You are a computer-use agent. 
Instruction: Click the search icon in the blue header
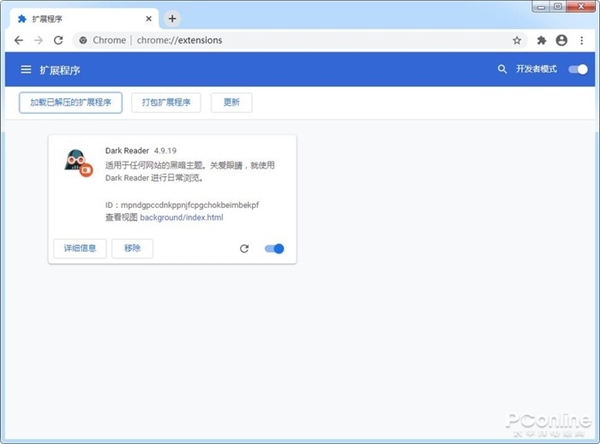tap(502, 70)
